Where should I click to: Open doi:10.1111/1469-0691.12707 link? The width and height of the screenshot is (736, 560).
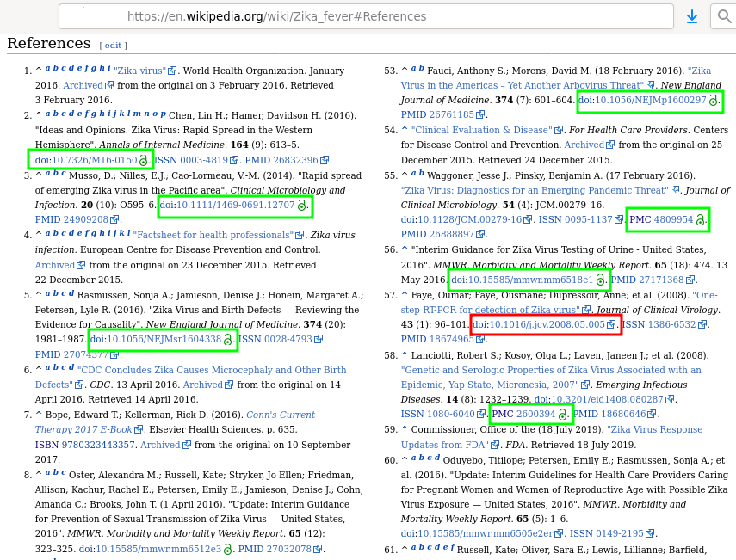click(x=227, y=205)
